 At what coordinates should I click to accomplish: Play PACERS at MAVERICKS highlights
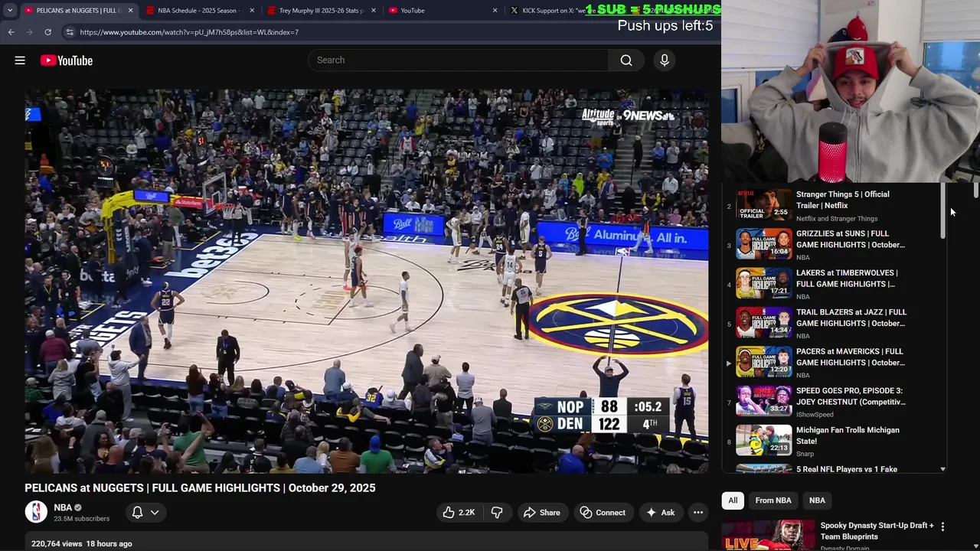tap(850, 357)
